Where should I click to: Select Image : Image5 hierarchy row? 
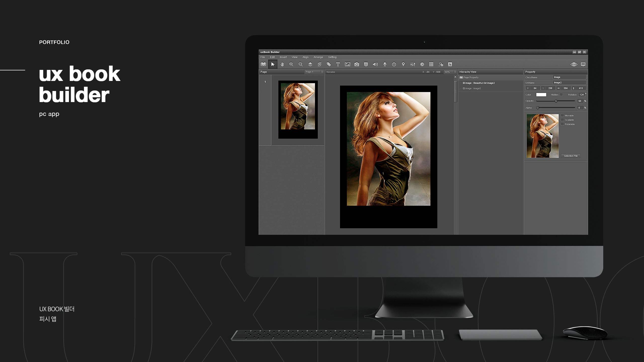click(x=491, y=88)
